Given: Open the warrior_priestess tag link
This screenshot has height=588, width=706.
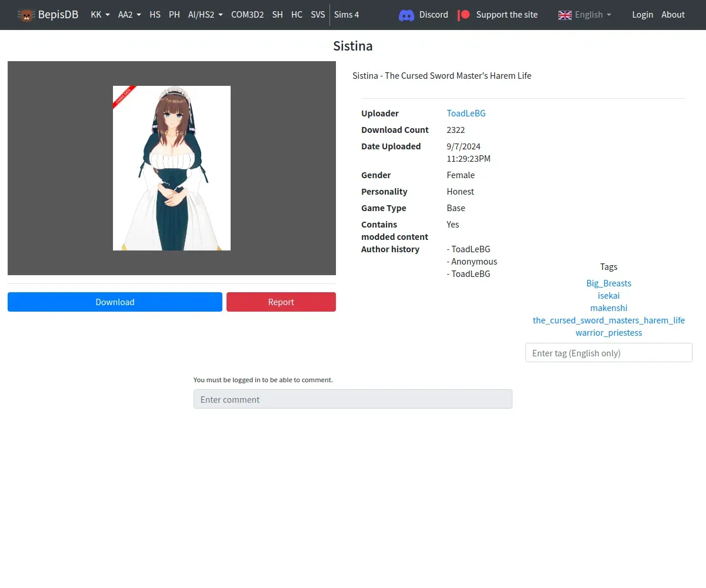Looking at the screenshot, I should (x=608, y=332).
